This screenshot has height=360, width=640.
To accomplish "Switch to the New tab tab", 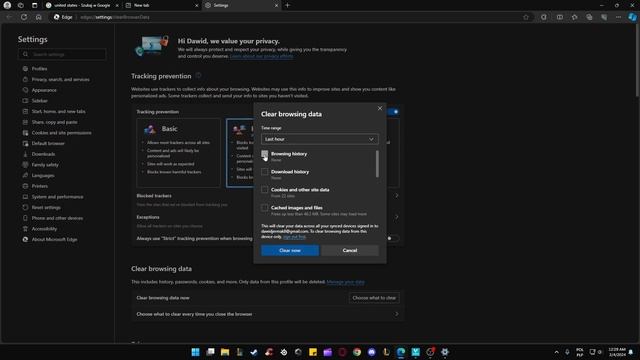I will click(x=161, y=5).
